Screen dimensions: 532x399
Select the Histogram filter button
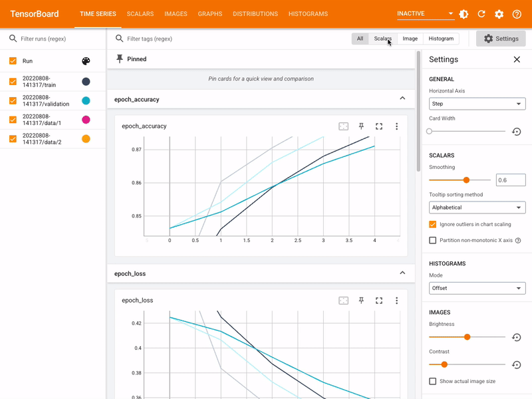coord(440,39)
